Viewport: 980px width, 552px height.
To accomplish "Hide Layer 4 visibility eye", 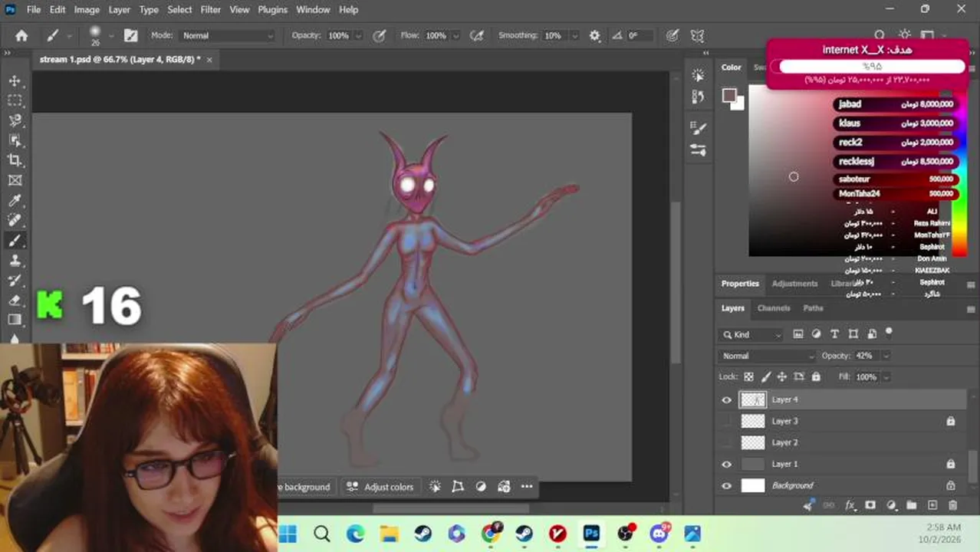I will 726,399.
